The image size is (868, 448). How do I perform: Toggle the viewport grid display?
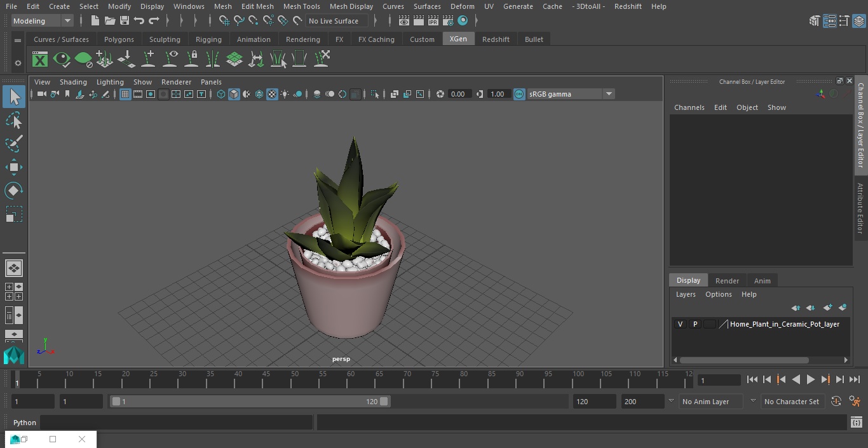[x=125, y=94]
